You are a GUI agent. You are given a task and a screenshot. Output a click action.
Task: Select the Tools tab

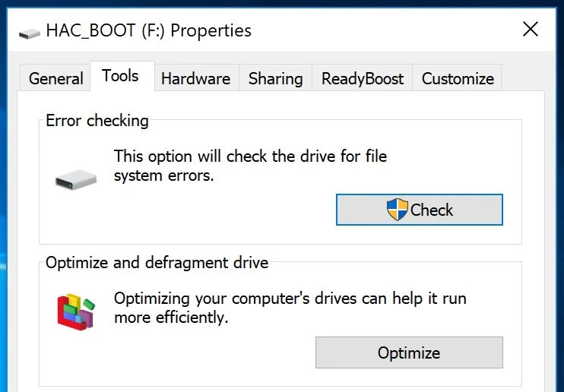[x=120, y=76]
